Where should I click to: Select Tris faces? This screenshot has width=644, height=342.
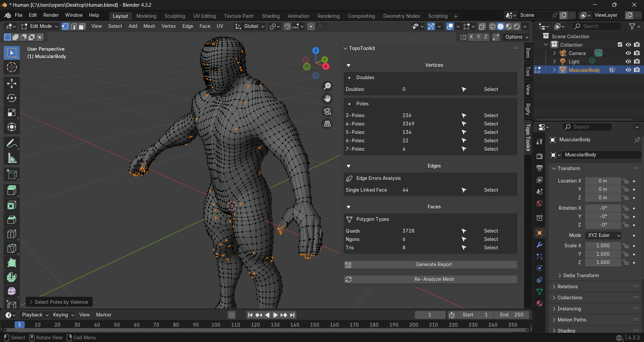pyautogui.click(x=491, y=248)
